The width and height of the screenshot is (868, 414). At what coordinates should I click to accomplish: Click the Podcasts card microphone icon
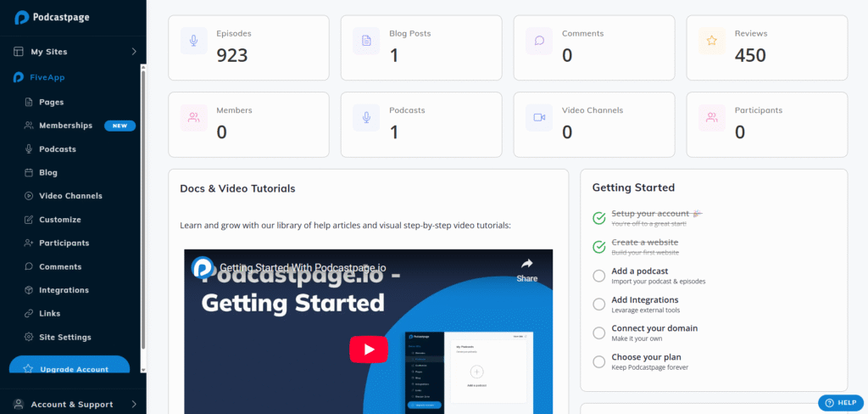(366, 117)
